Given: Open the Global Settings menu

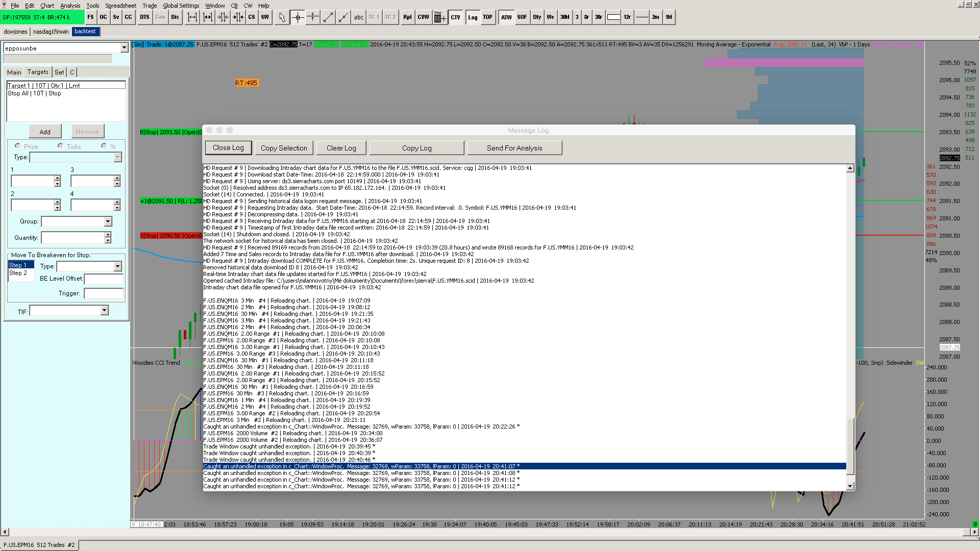Looking at the screenshot, I should (181, 6).
